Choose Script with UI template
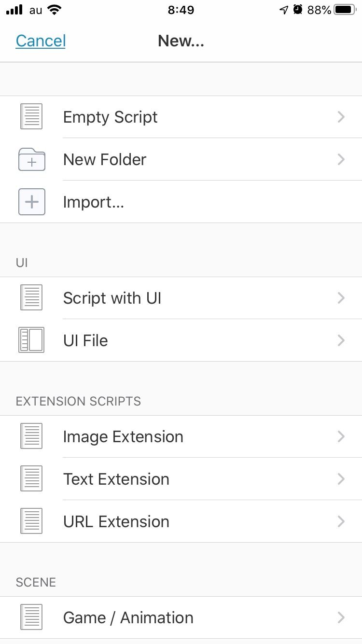The height and width of the screenshot is (644, 362). point(112,298)
